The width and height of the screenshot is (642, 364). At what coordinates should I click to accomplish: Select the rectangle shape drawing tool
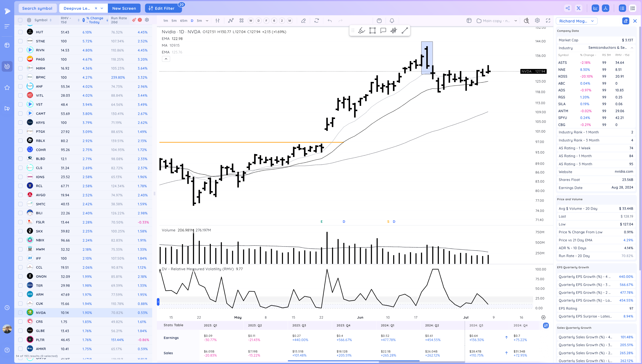tap(372, 30)
